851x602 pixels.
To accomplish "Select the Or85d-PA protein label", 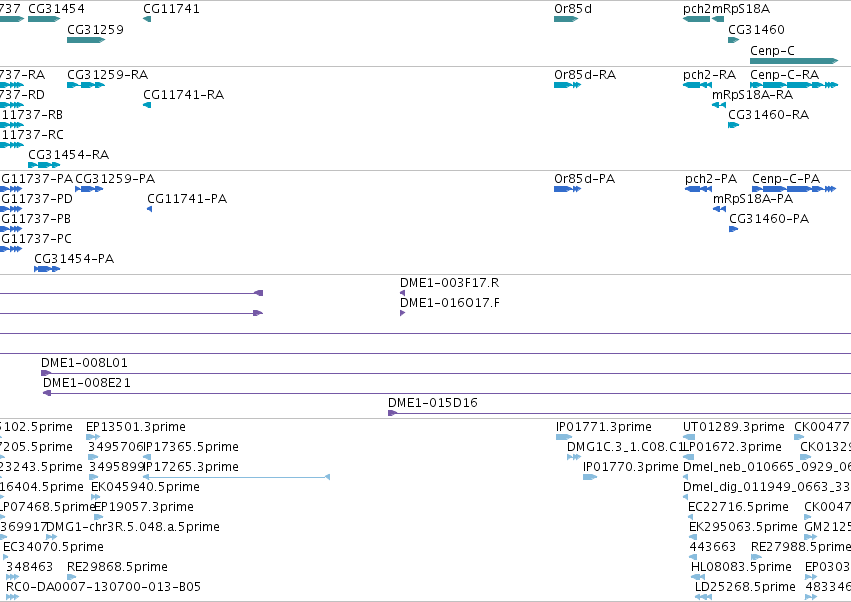I will point(585,179).
